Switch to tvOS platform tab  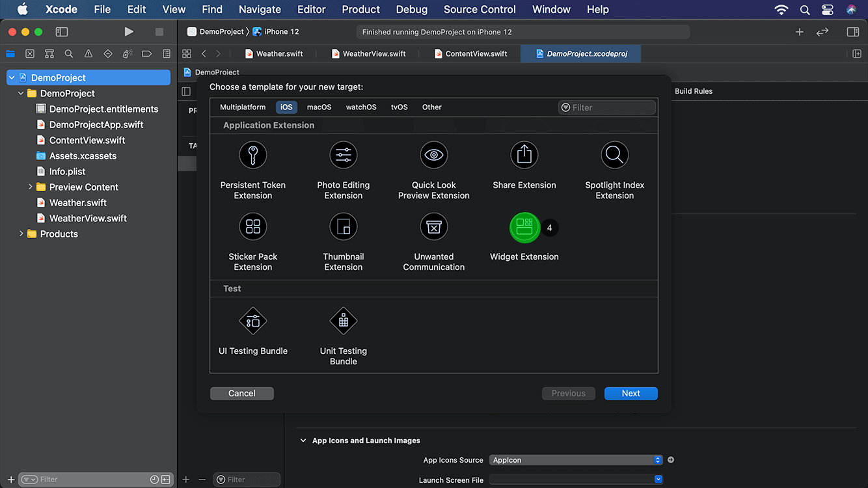click(400, 107)
